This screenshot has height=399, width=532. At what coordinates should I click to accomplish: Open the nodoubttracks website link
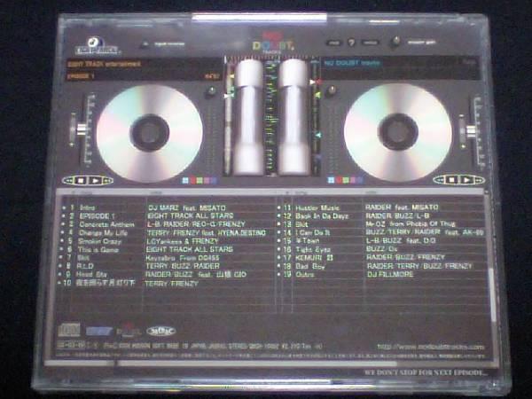coord(431,347)
